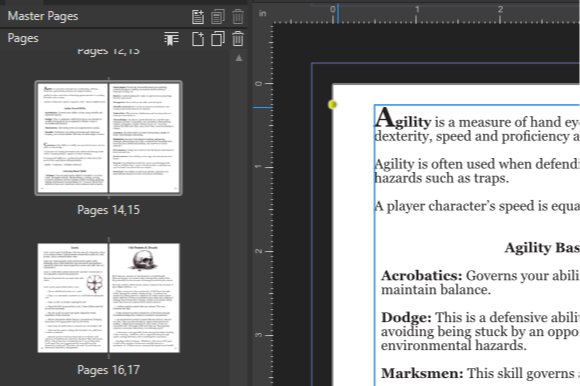Click the Pages 16,17 label
The image size is (580, 386).
coord(108,370)
